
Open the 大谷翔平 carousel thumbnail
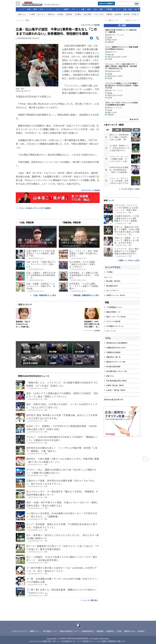point(59,360)
